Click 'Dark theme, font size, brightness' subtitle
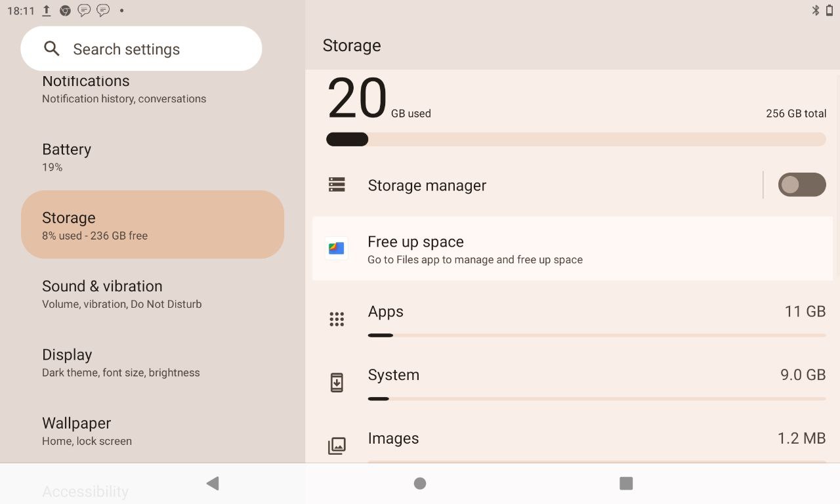The image size is (840, 504). (x=121, y=373)
